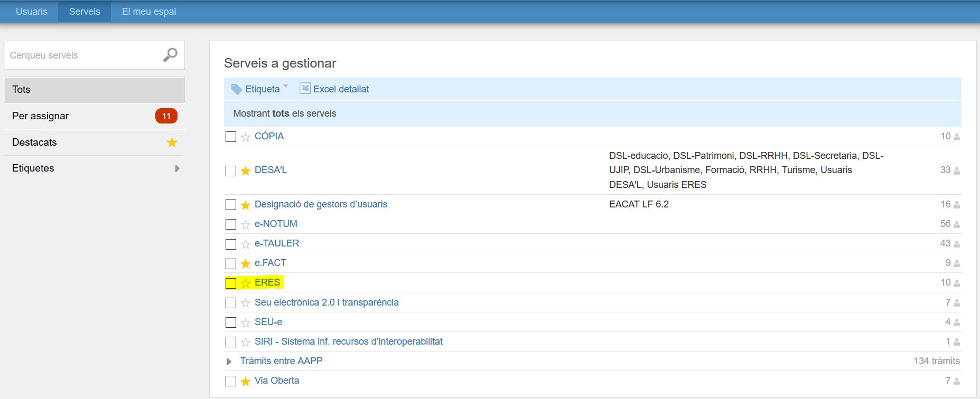Toggle favorite star for e-NOTUM
Viewport: 980px width, 399px height.
(x=245, y=225)
